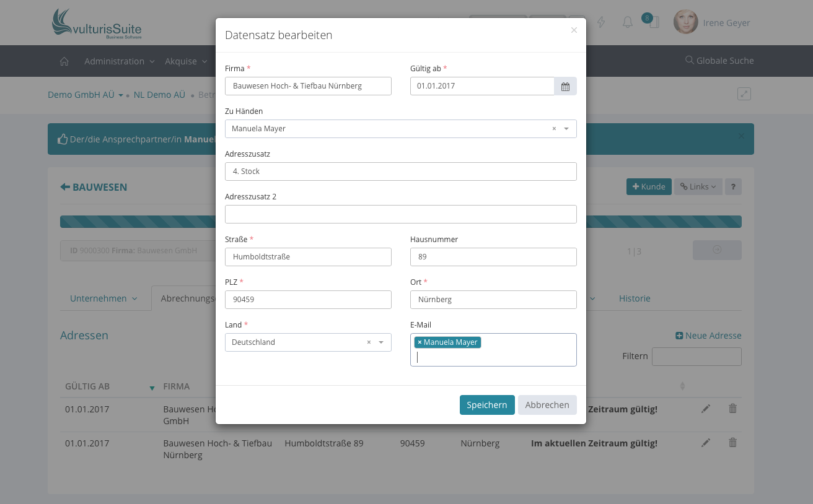The image size is (813, 504).
Task: Expand the Links dropdown button
Action: click(x=698, y=187)
